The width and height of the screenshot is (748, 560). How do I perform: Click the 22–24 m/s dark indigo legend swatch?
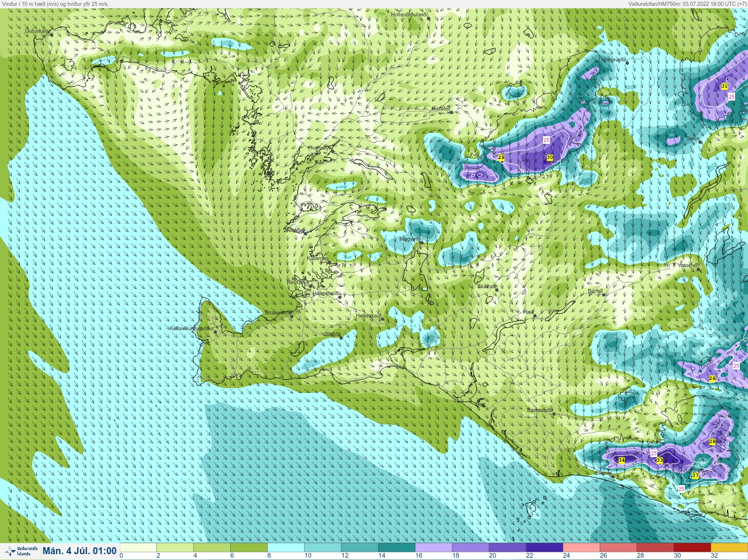[544, 548]
